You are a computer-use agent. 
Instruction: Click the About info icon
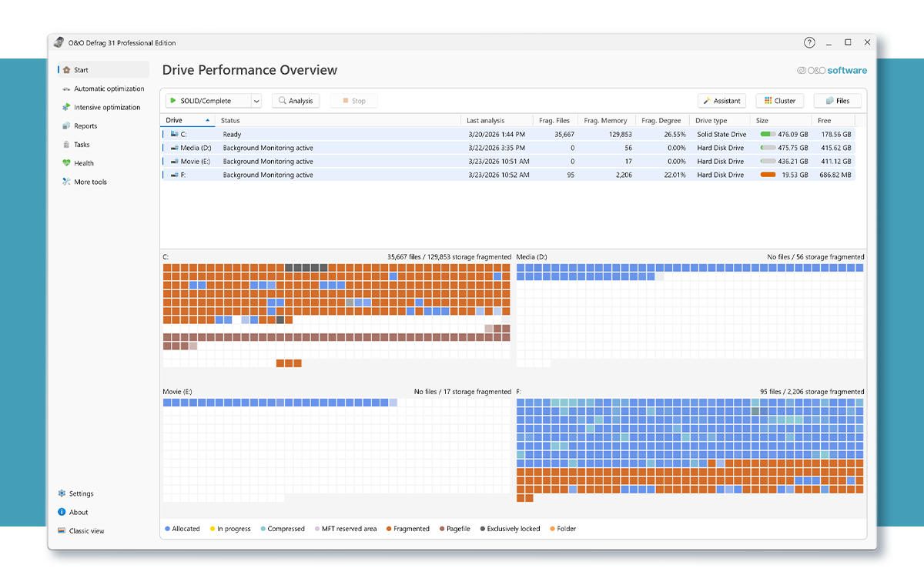pyautogui.click(x=62, y=512)
